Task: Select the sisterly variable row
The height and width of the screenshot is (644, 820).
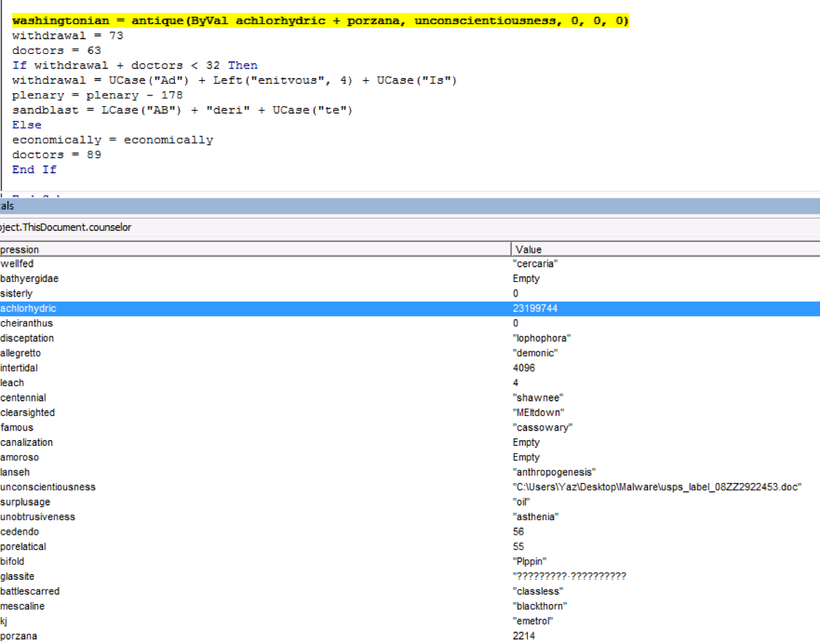Action: point(410,294)
